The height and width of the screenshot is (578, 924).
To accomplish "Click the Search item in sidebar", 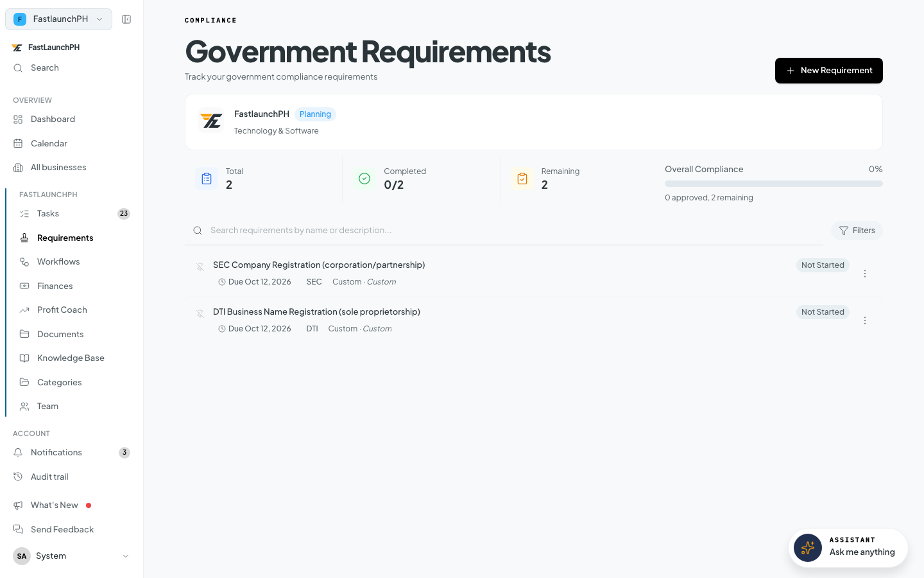I will (x=71, y=68).
